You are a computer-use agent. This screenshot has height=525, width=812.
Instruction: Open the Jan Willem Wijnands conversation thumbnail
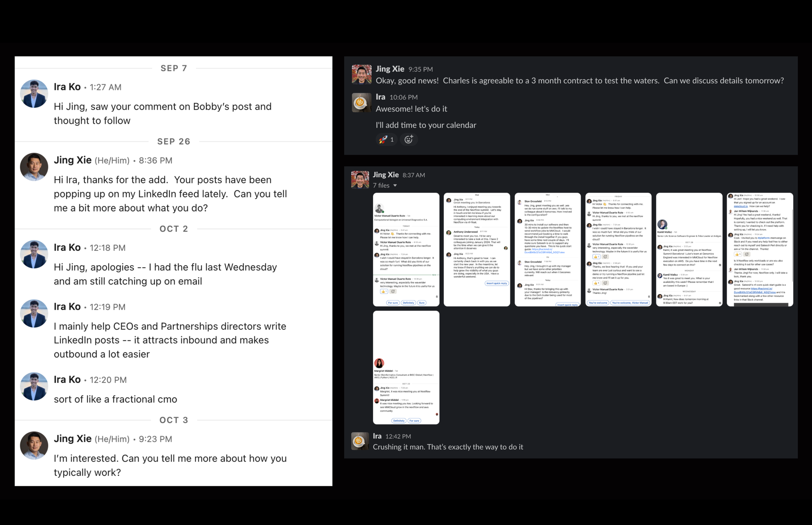760,249
